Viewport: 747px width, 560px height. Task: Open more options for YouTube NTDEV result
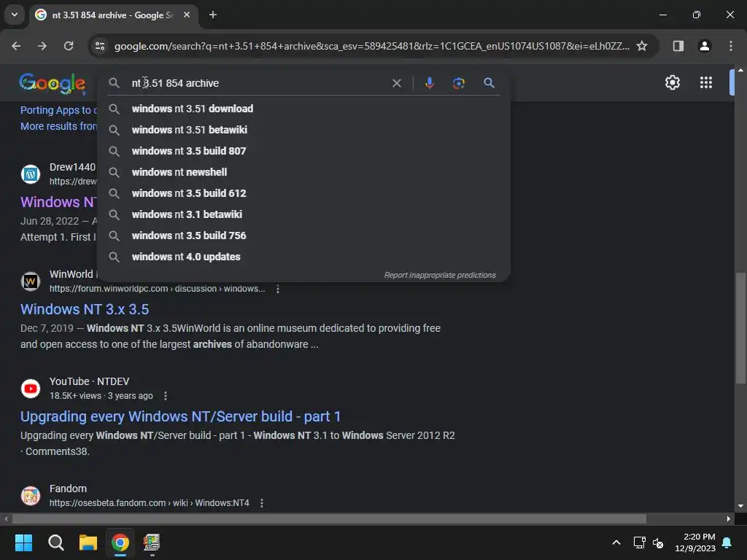166,396
